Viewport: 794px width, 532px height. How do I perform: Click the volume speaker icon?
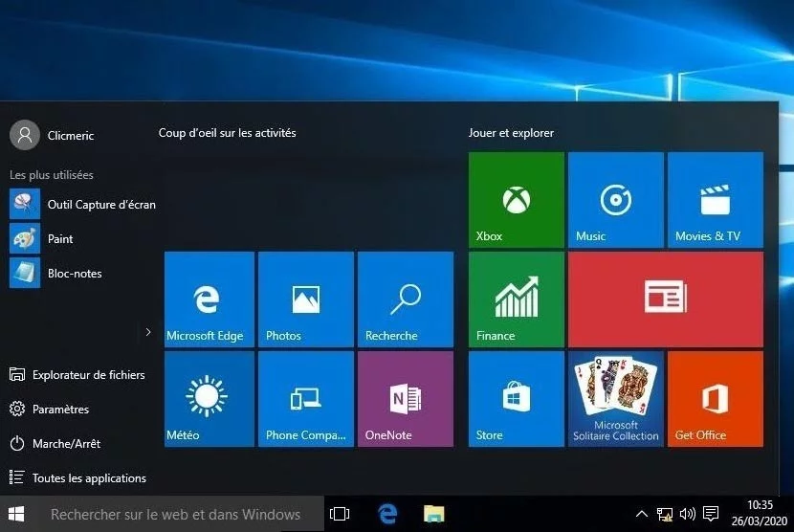pyautogui.click(x=687, y=514)
